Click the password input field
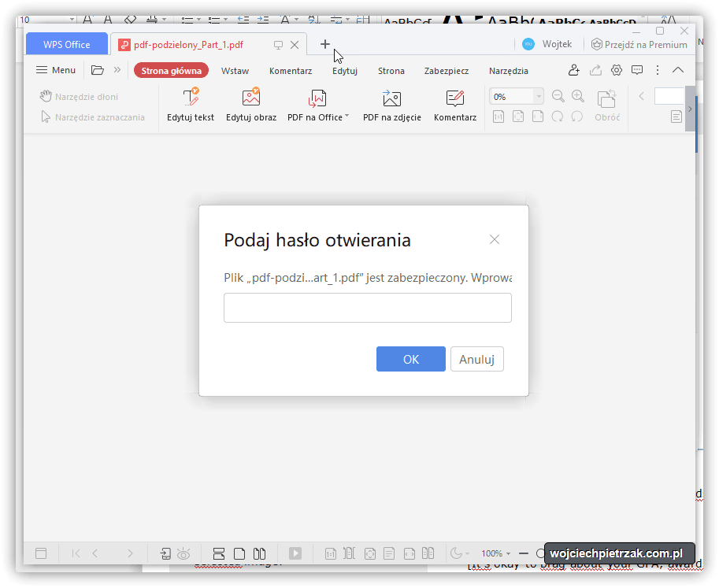This screenshot has height=588, width=719. 367,308
